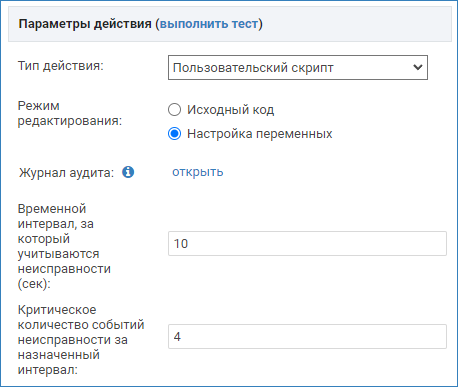The width and height of the screenshot is (458, 387).
Task: Place cursor on value 4 in count field
Action: pyautogui.click(x=177, y=337)
